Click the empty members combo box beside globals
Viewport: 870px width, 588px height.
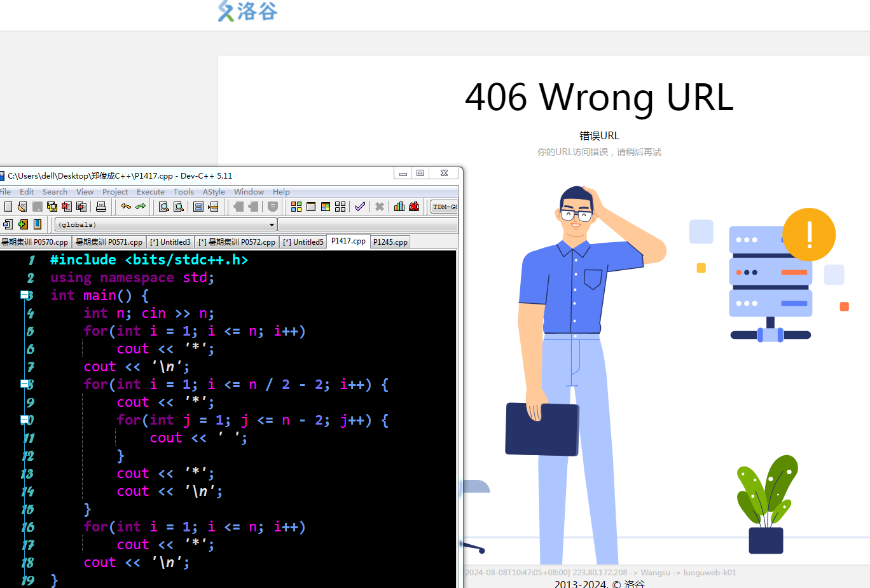tap(367, 224)
